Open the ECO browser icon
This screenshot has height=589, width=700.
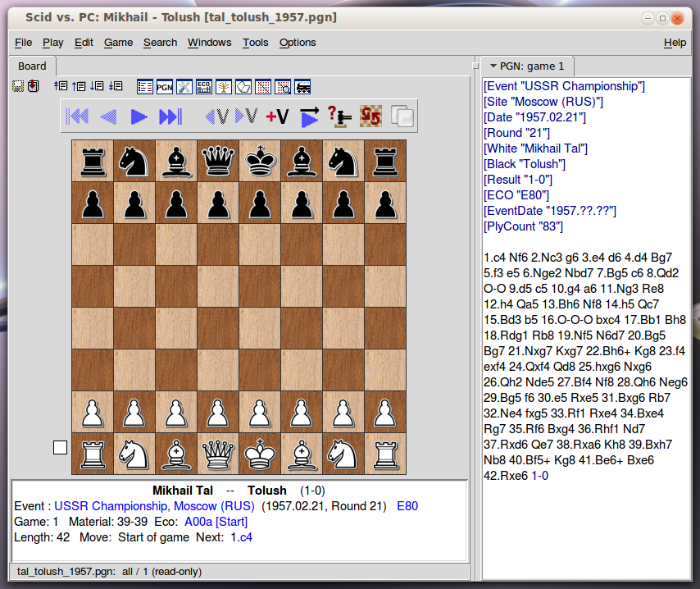pyautogui.click(x=203, y=87)
